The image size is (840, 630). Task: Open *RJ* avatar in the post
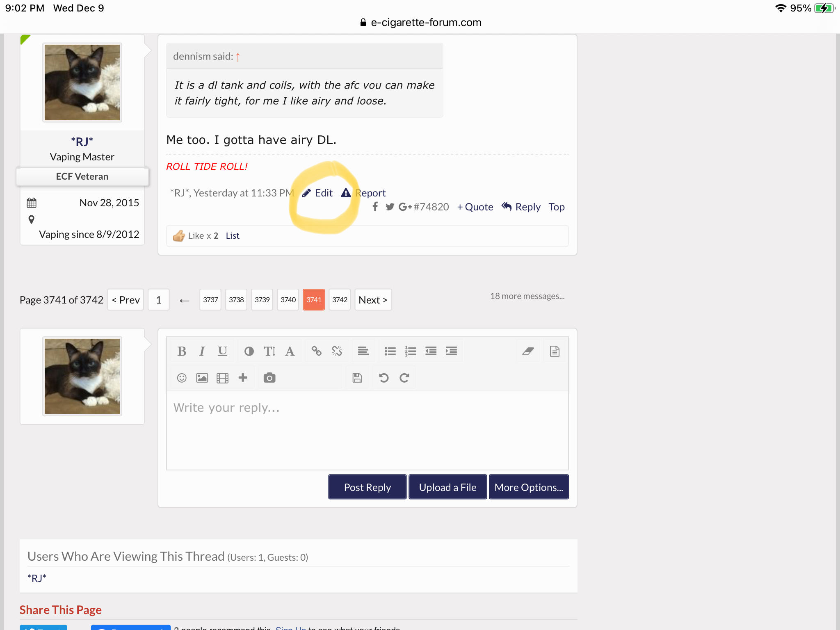click(82, 82)
